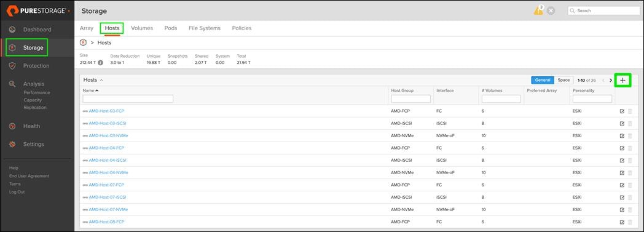This screenshot has width=644, height=232.
Task: Click the Interface column header
Action: point(445,90)
